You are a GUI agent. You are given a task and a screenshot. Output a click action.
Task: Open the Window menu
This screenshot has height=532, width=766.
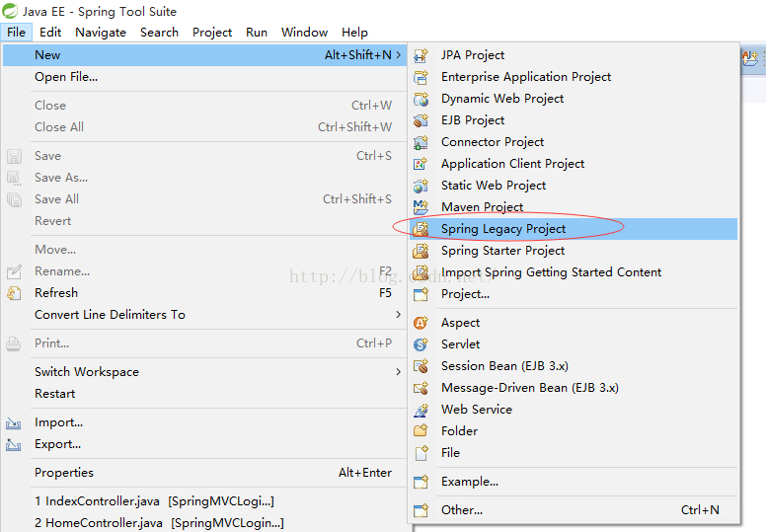[x=304, y=33]
